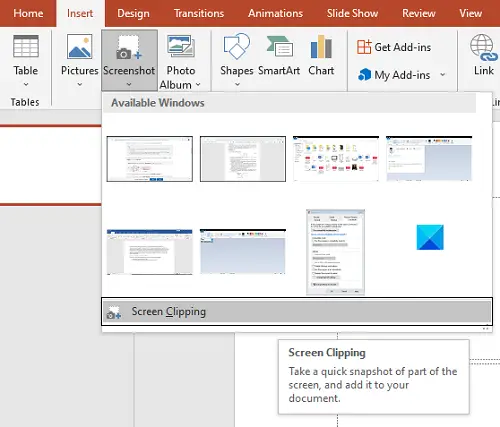Select the first available window thumbnail
Viewport: 500px width, 427px height.
[x=150, y=159]
